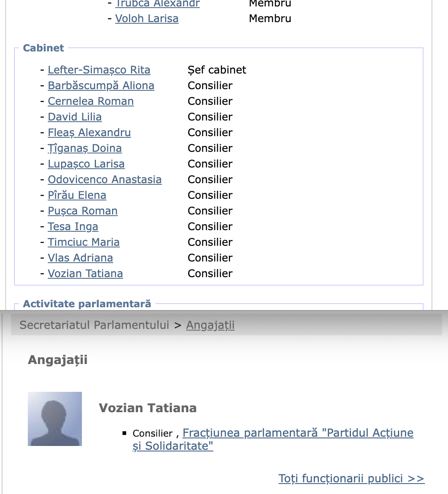Click Vozian Tatiana's placeholder profile photo

click(55, 419)
